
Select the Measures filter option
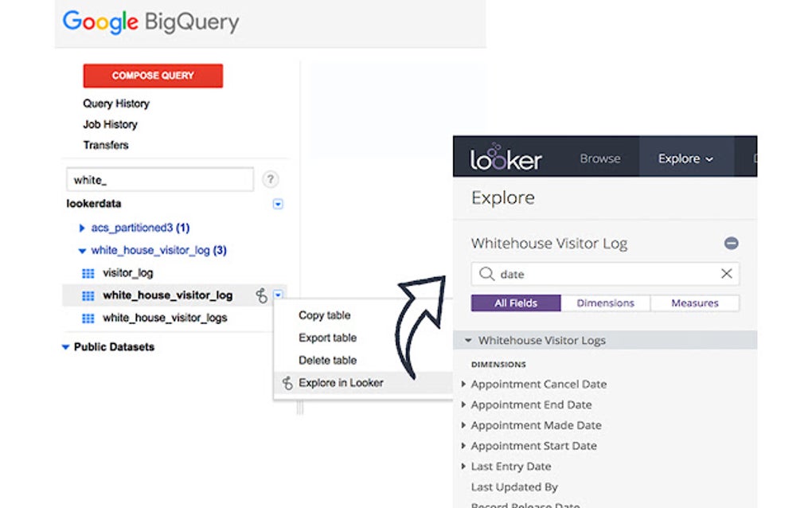point(695,303)
